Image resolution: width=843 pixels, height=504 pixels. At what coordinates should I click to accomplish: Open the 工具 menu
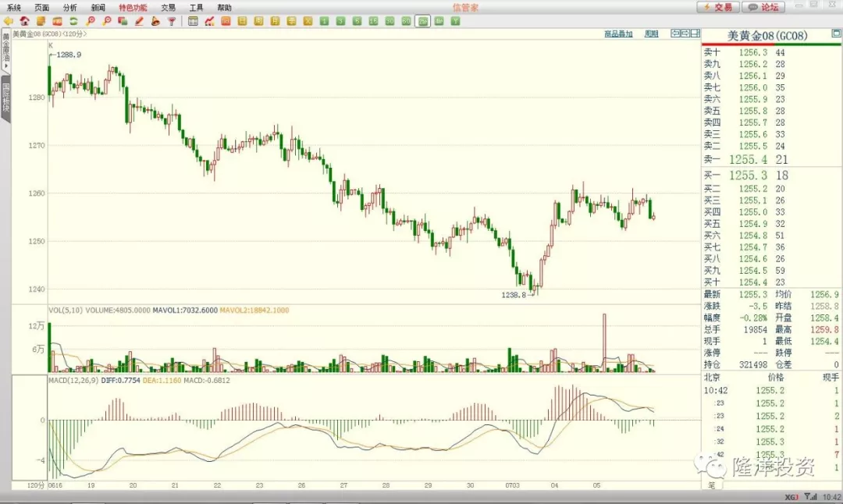196,8
